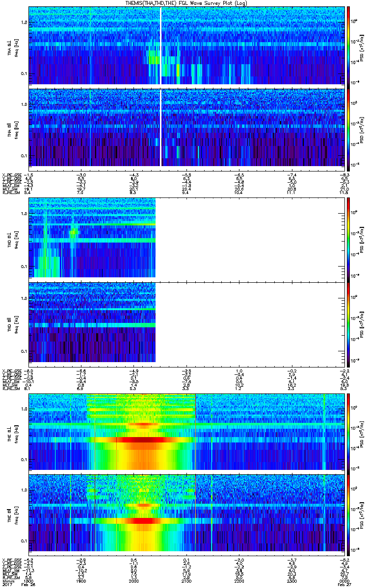Click the 1.0 frequency tick on THE B∥
Screen dimensions: 368x588
[24, 490]
